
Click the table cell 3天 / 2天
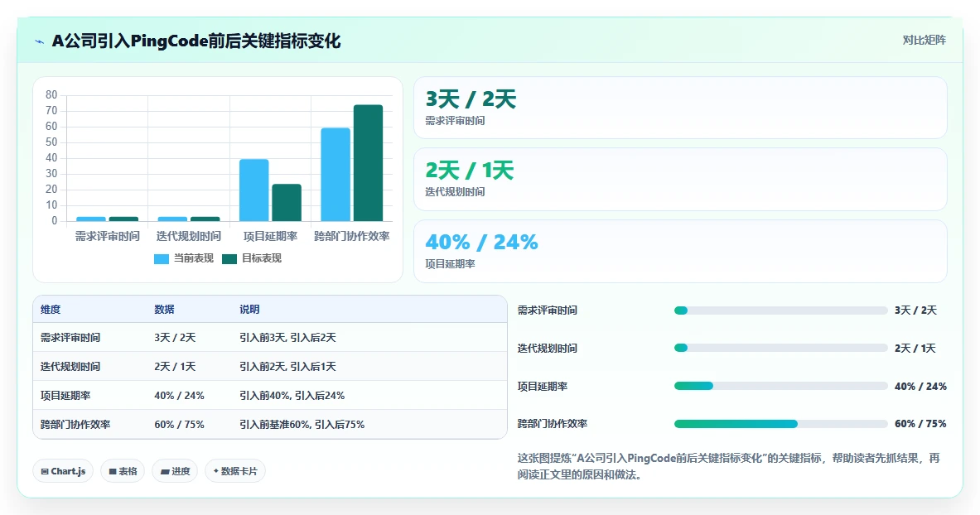click(175, 338)
